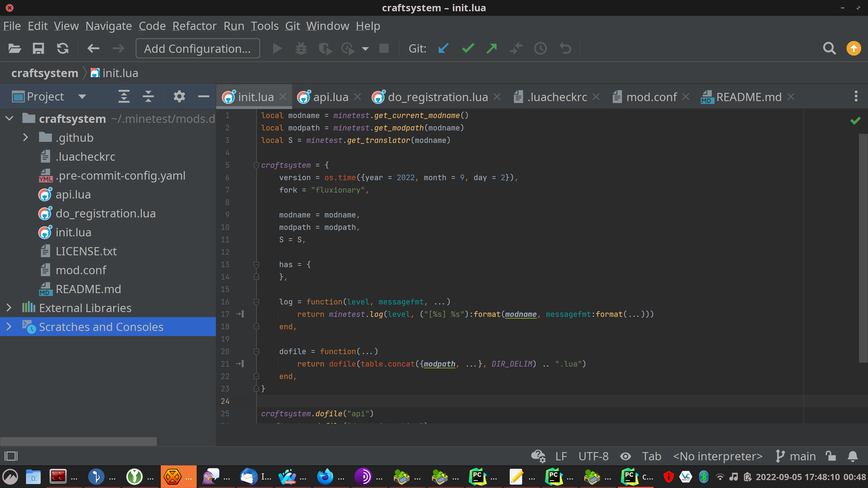Open Git Show History clock icon
The height and width of the screenshot is (488, 868).
541,49
